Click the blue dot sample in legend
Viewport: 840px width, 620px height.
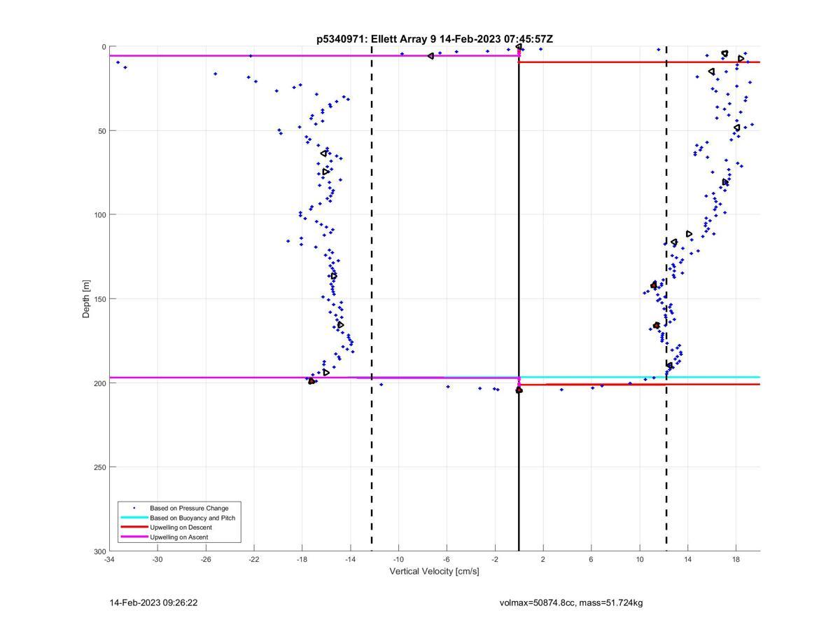click(134, 508)
